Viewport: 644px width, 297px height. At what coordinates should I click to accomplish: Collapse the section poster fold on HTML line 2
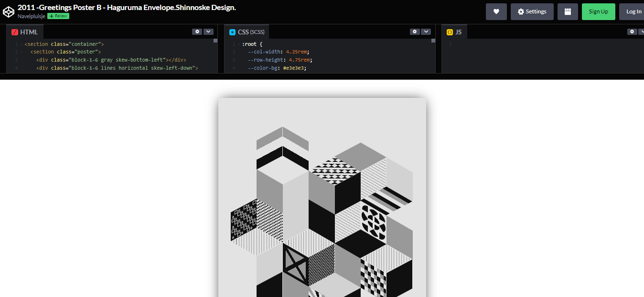pyautogui.click(x=21, y=52)
